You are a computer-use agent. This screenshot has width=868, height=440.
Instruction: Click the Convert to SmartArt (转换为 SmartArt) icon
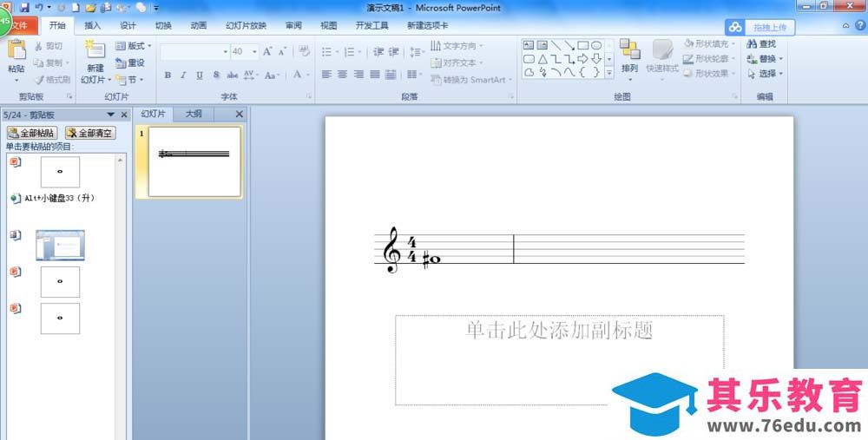[x=437, y=80]
